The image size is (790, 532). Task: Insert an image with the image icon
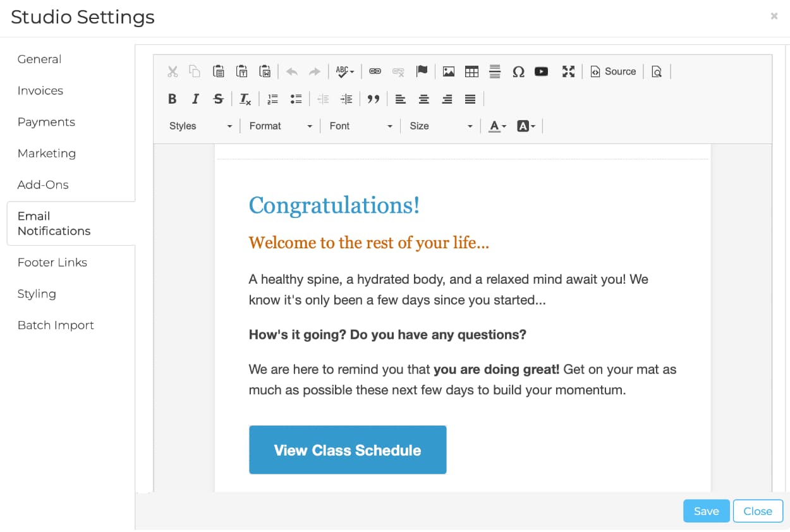(x=449, y=71)
